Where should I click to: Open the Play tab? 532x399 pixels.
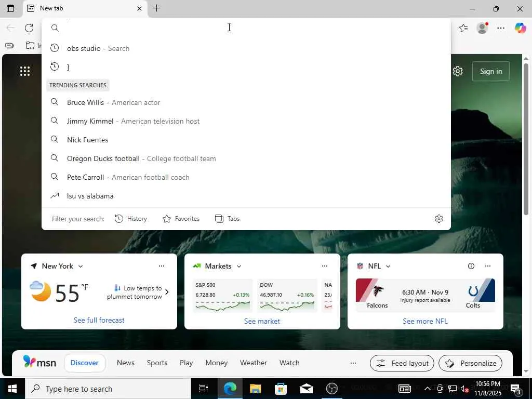coord(186,363)
